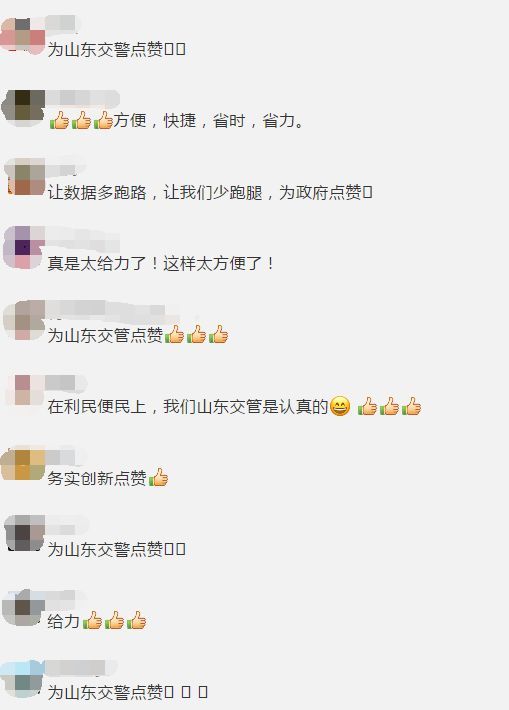This screenshot has height=710, width=509.
Task: Open avatar of 在利民便民上 commenter
Action: [24, 390]
